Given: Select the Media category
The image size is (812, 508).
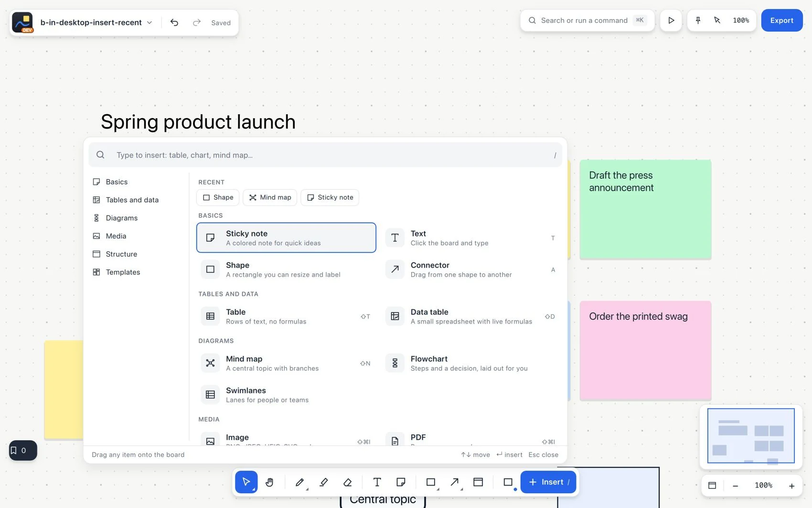Looking at the screenshot, I should (x=138, y=236).
